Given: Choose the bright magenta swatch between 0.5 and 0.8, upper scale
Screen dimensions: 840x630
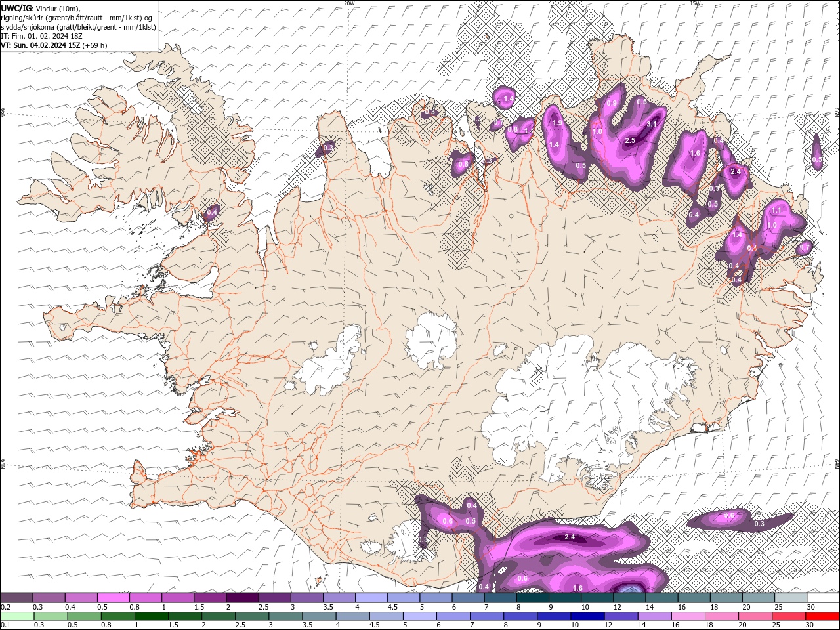Looking at the screenshot, I should 113,598.
